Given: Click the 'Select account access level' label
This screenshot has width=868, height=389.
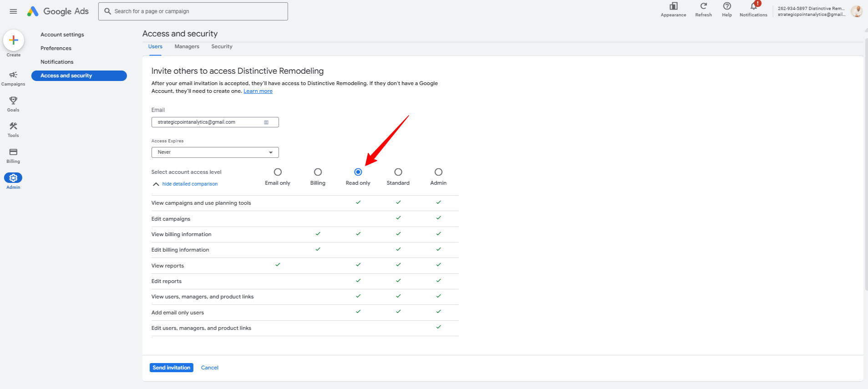Looking at the screenshot, I should (186, 172).
